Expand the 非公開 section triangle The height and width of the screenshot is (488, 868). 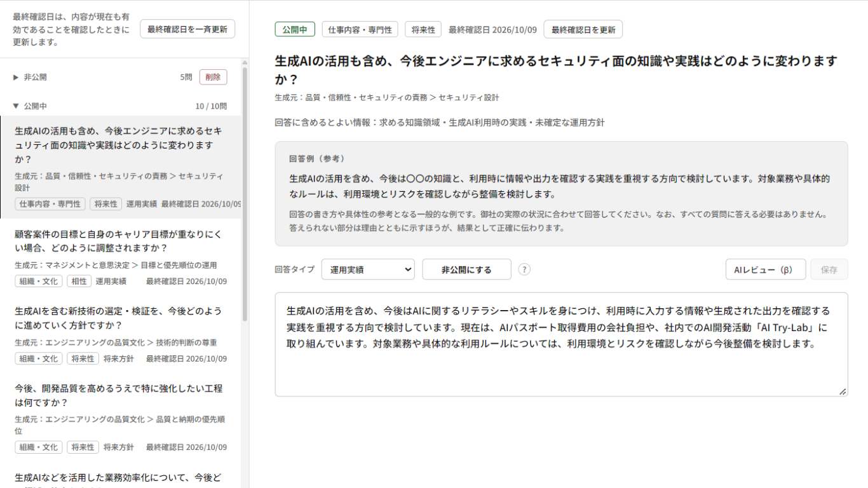coord(16,78)
